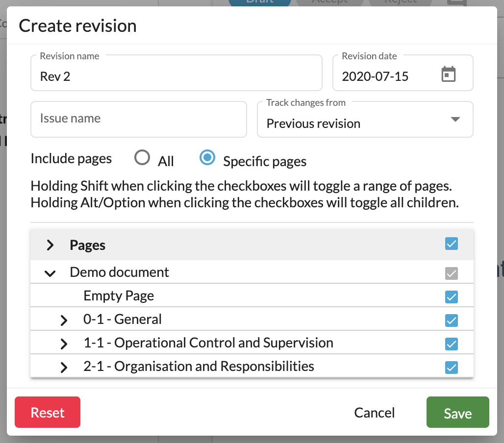Viewport: 504px width, 443px height.
Task: Expand the 0-1 General section
Action: pyautogui.click(x=63, y=320)
